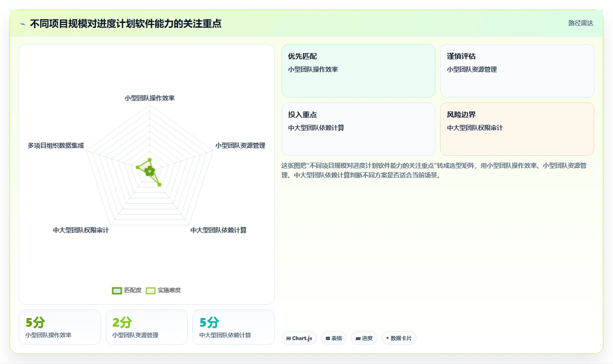Click the 2分 小型团队资源管理 stat card
The height and width of the screenshot is (364, 613).
click(x=147, y=327)
